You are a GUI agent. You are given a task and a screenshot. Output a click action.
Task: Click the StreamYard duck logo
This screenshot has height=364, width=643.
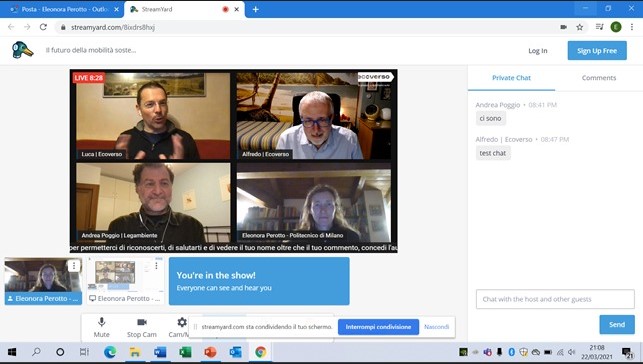[22, 50]
